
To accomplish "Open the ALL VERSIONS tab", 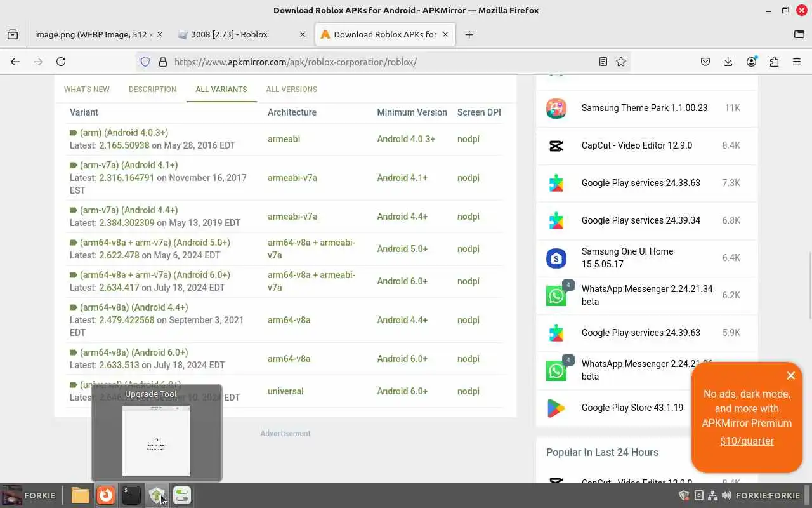I will tap(292, 89).
